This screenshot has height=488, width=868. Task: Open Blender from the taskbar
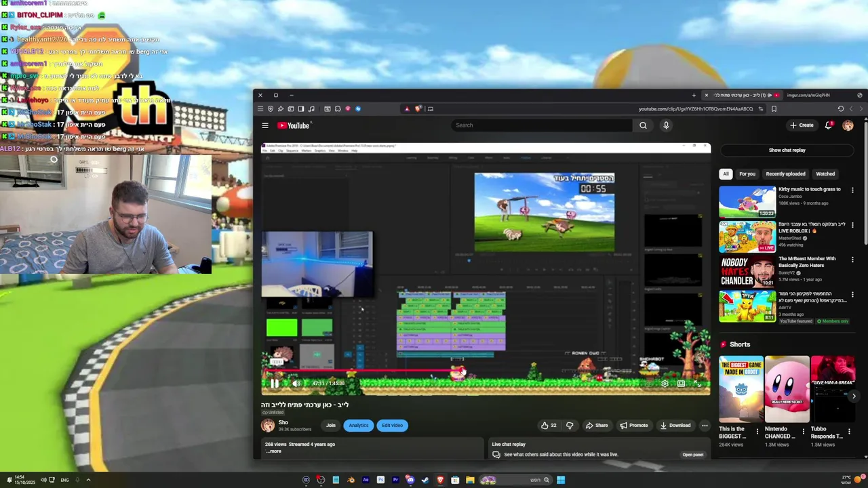pyautogui.click(x=351, y=480)
